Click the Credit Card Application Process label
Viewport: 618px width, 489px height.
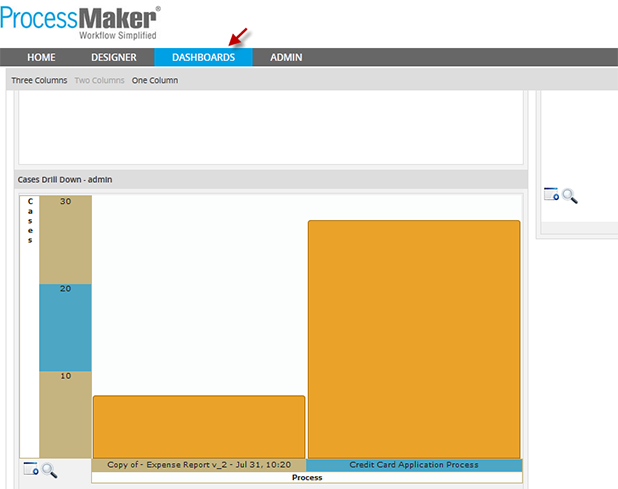(x=414, y=465)
